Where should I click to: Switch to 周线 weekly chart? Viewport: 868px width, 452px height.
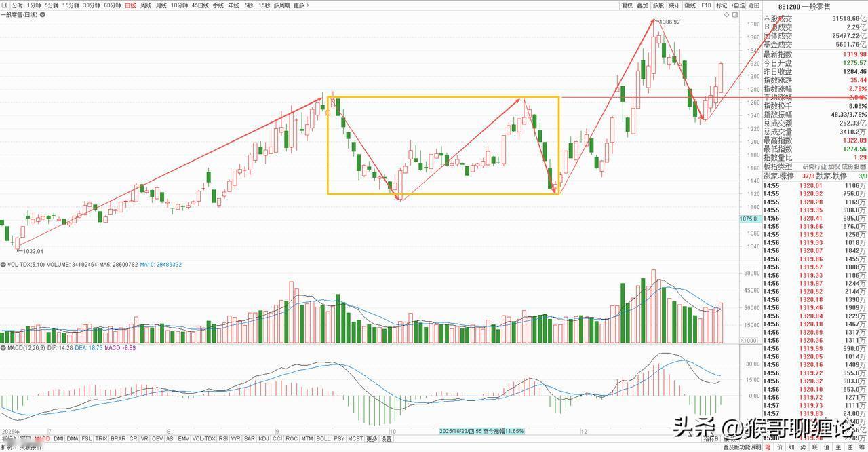146,5
